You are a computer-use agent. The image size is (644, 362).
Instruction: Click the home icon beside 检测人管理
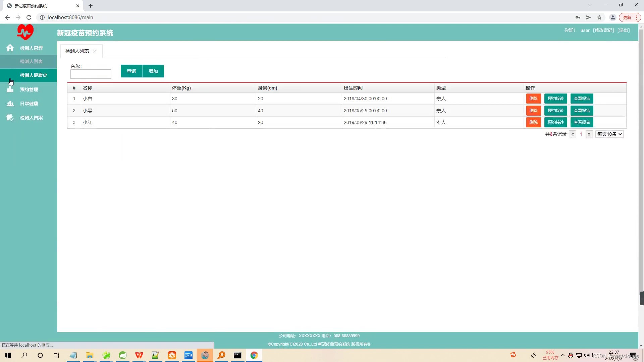[x=10, y=48]
